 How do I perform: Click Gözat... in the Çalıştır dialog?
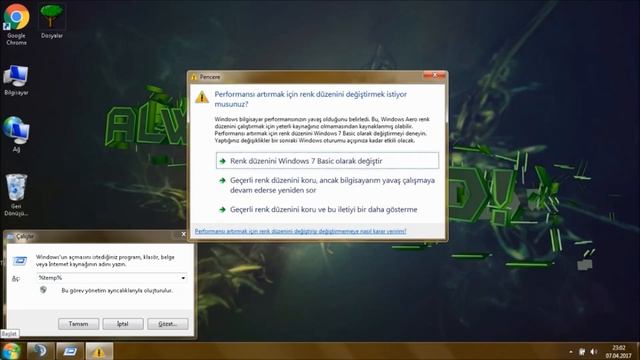point(168,324)
